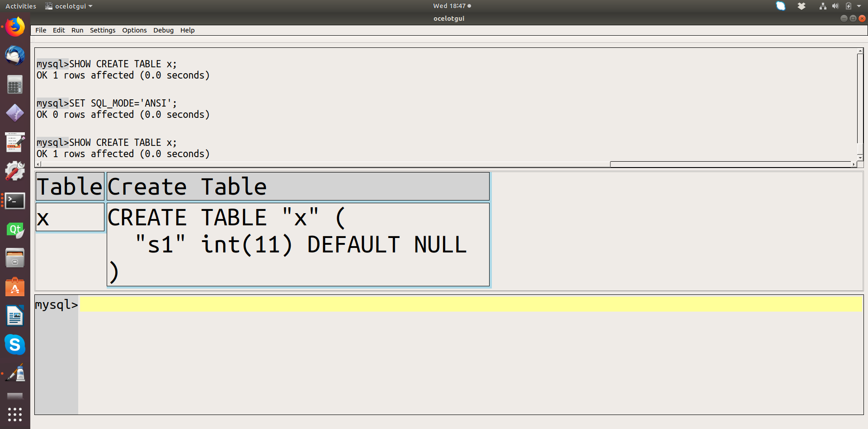Click the history scroll-right arrow
Image resolution: width=868 pixels, height=429 pixels.
pyautogui.click(x=854, y=164)
